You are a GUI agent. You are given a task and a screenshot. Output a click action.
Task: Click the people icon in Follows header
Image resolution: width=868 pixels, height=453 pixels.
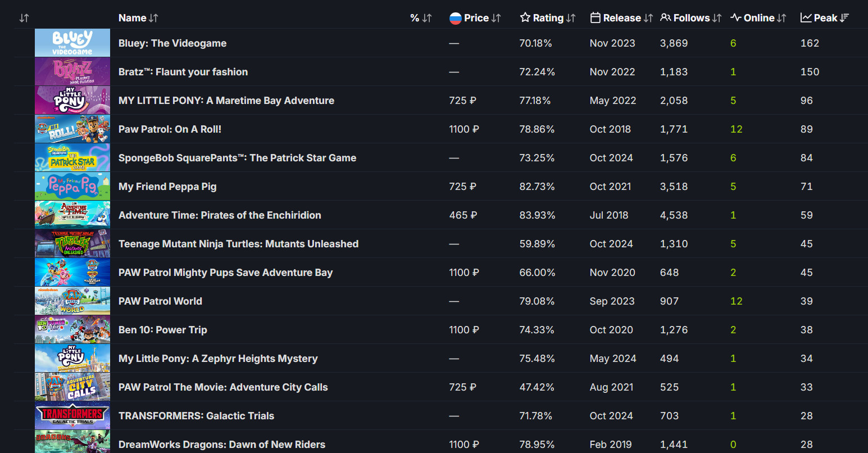pos(666,18)
